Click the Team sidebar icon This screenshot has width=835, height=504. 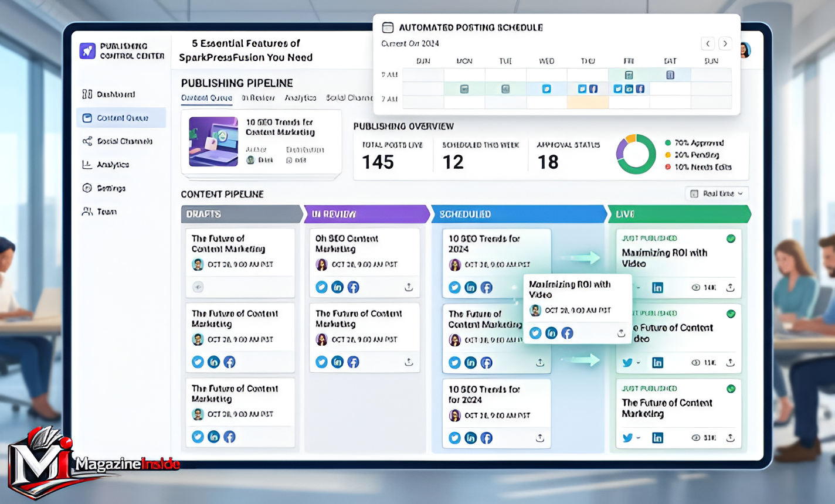click(x=87, y=212)
